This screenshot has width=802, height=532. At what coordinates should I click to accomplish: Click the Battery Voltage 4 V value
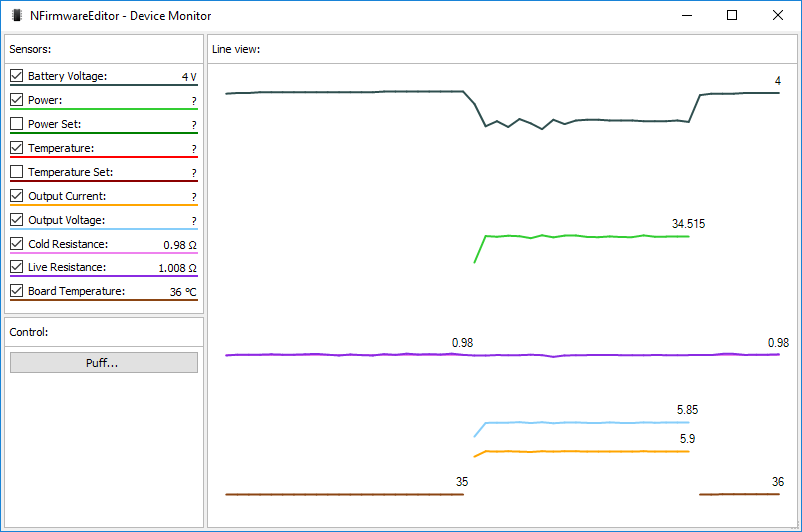tap(189, 77)
